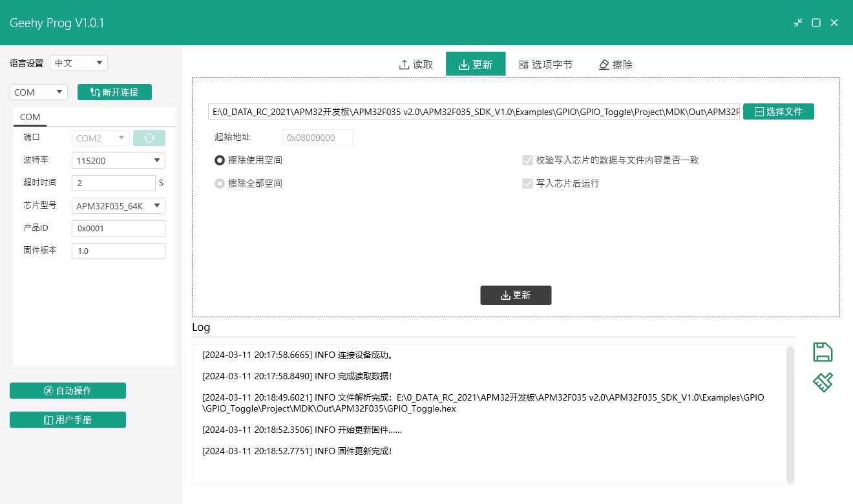
Task: Click the dark 更新 firmware button
Action: pos(516,295)
